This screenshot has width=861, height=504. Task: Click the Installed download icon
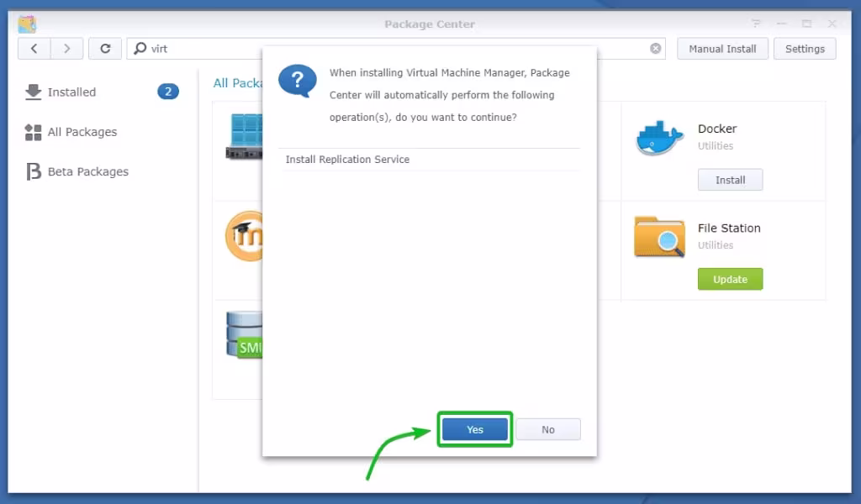pos(34,92)
